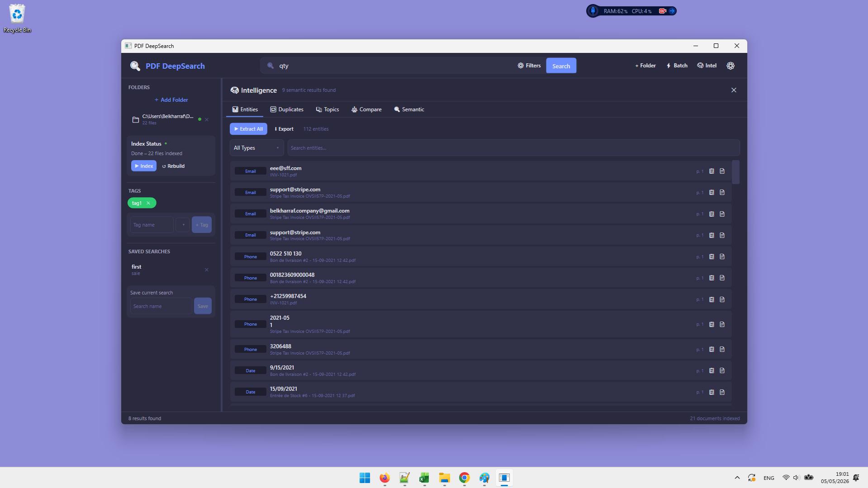Click the PDF DeepSearch magnifier logo
Image resolution: width=868 pixels, height=488 pixels.
135,66
